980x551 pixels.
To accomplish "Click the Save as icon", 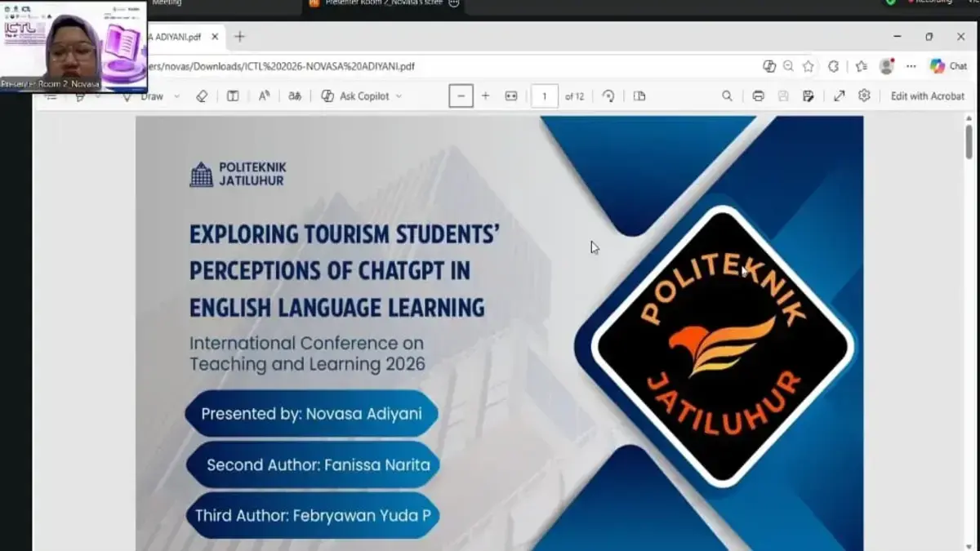I will [x=808, y=96].
